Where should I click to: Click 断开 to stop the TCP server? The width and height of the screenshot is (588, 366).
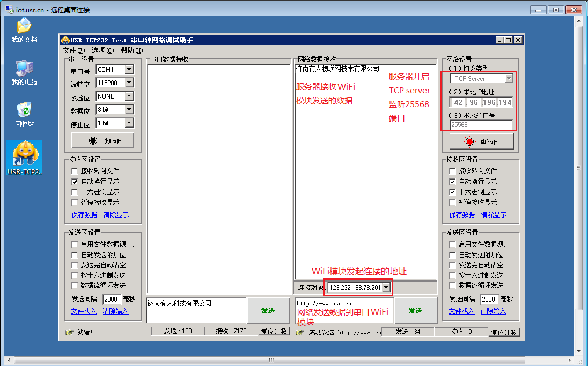tap(481, 141)
